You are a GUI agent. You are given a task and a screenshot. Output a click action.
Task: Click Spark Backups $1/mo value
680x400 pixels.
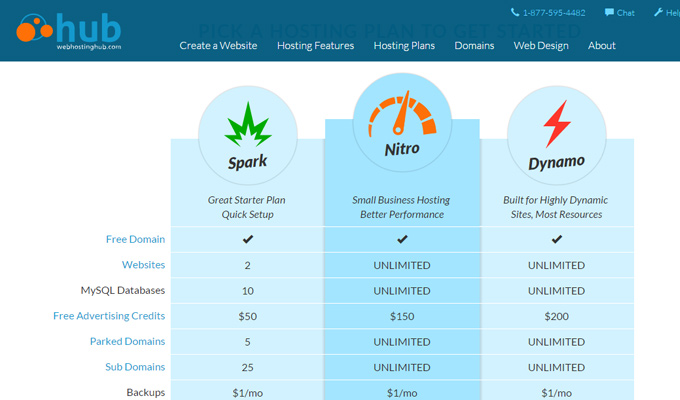[248, 393]
